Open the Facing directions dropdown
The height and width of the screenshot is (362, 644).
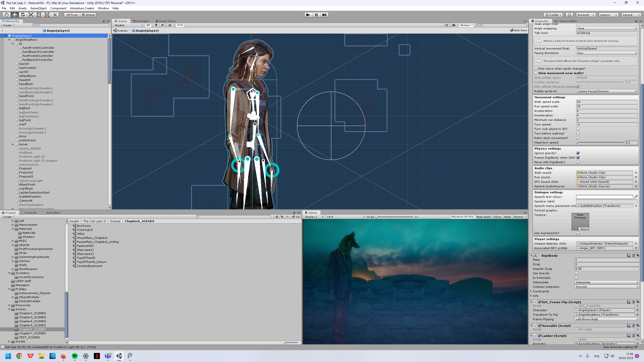[607, 53]
